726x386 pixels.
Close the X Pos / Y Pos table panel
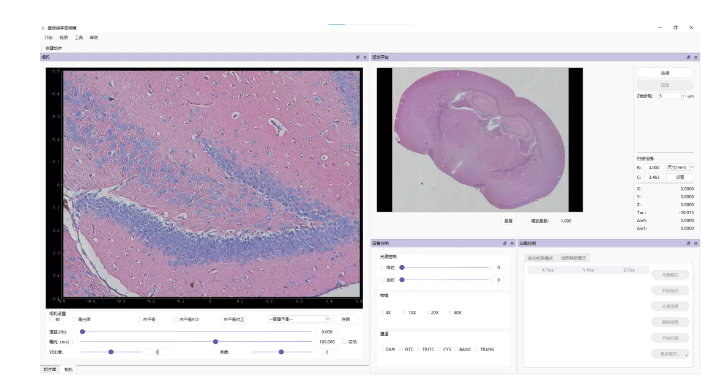[x=696, y=243]
